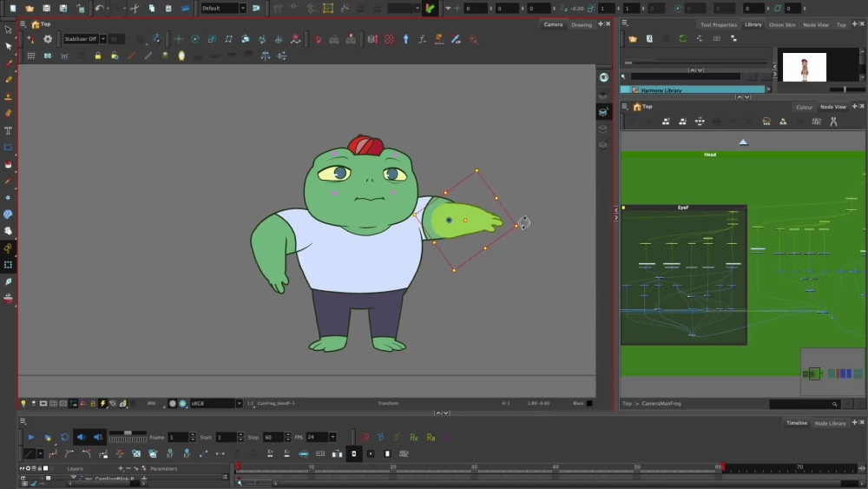
Task: Click the Copy icon in top toolbar
Action: (152, 9)
